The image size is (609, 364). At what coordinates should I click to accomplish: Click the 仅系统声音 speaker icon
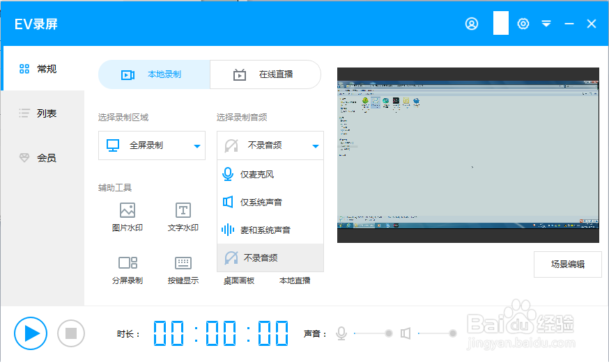228,202
